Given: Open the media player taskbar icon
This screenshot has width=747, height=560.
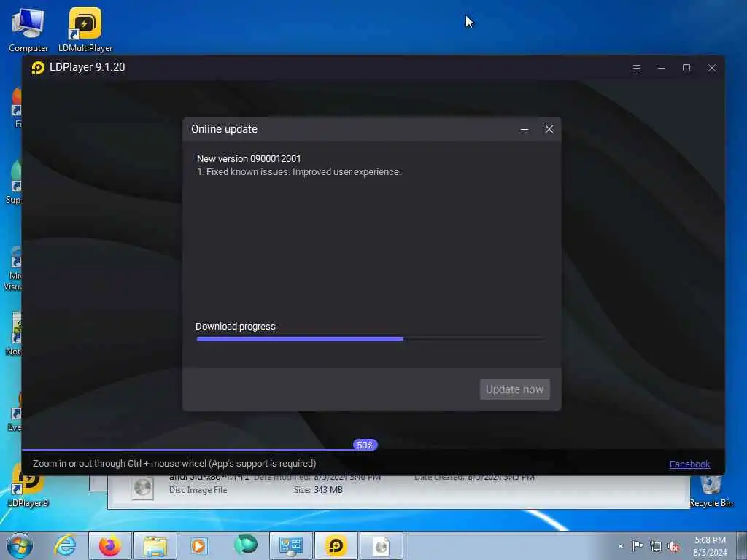Looking at the screenshot, I should (200, 545).
